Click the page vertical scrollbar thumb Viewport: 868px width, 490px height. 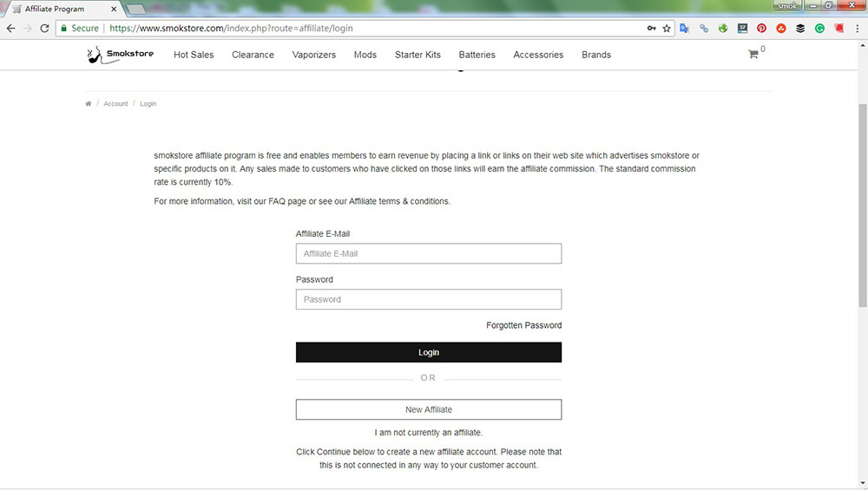pos(863,205)
